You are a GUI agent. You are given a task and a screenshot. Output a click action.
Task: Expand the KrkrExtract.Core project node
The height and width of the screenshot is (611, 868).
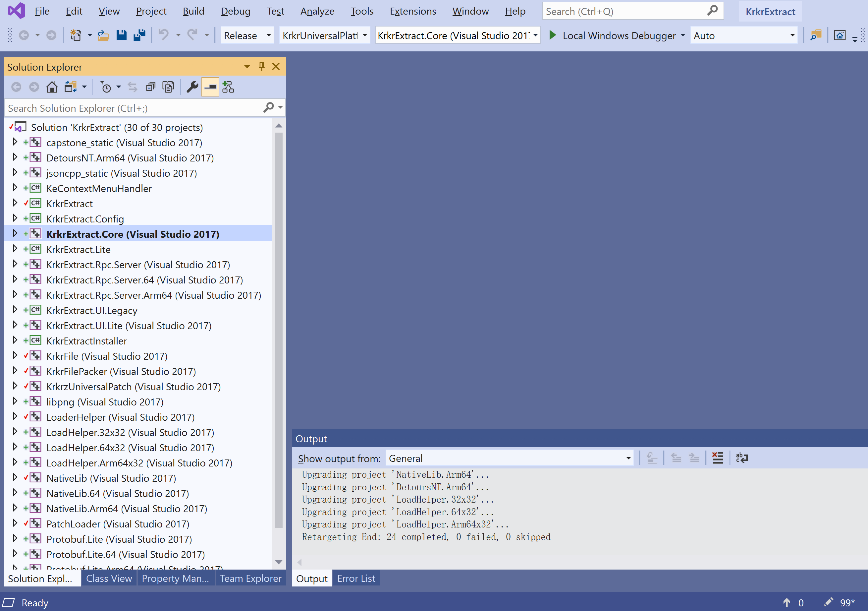pyautogui.click(x=15, y=234)
